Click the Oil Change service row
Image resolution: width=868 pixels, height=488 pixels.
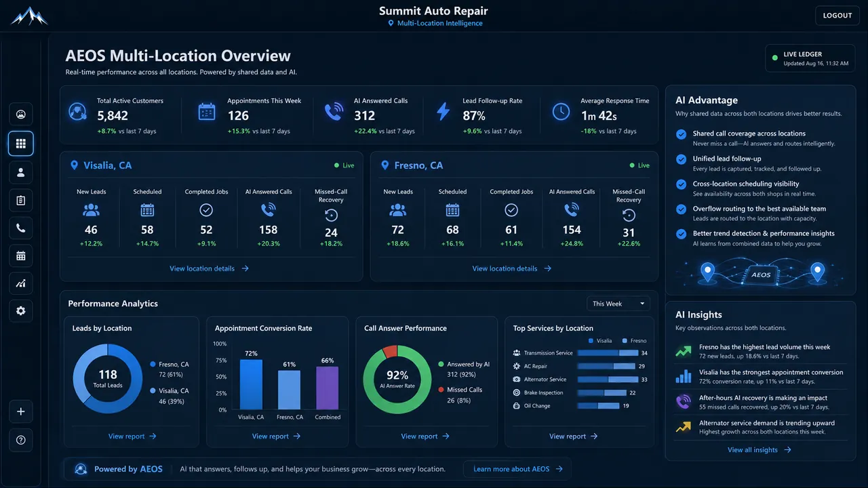pyautogui.click(x=571, y=406)
